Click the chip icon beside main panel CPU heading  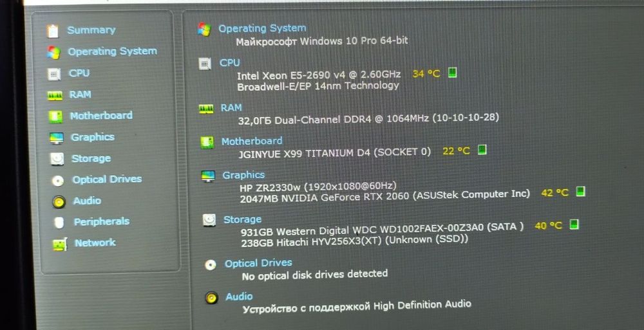click(x=205, y=64)
